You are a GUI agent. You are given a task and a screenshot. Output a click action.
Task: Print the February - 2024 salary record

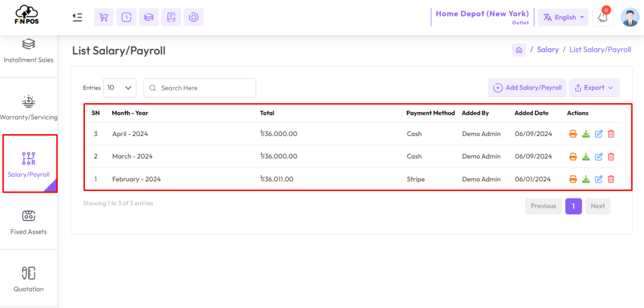point(573,179)
